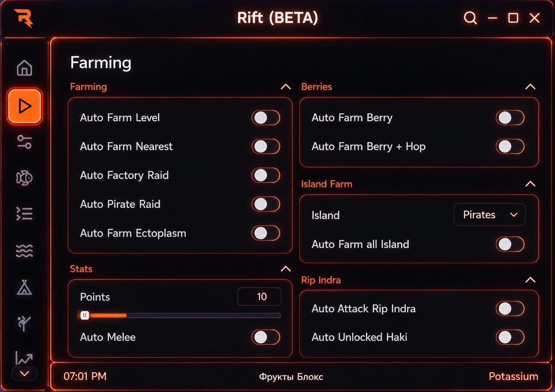Select the orange play Farming sidebar icon

24,106
